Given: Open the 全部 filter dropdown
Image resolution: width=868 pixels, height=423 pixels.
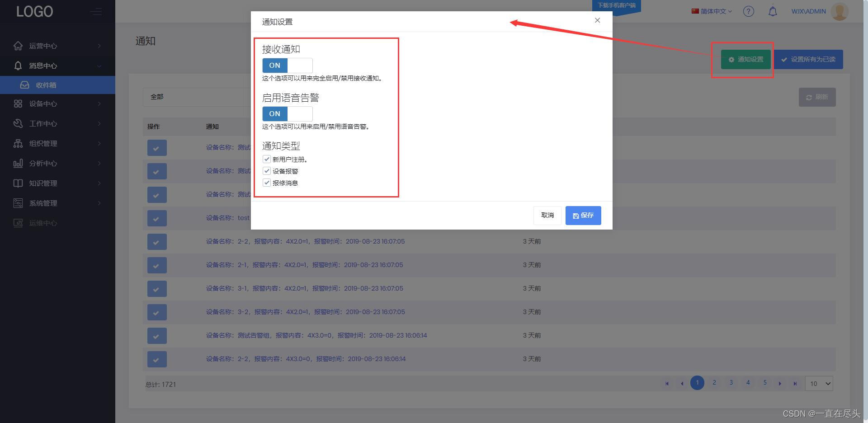Looking at the screenshot, I should 197,97.
